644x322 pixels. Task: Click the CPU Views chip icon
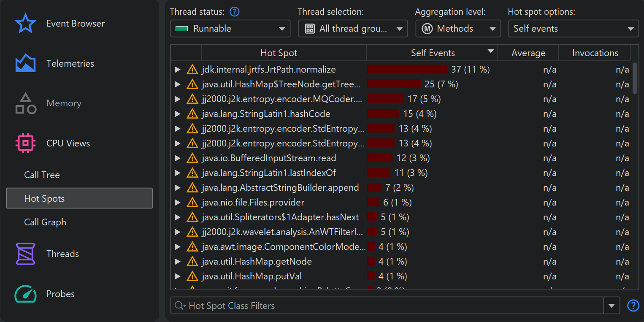[x=25, y=143]
